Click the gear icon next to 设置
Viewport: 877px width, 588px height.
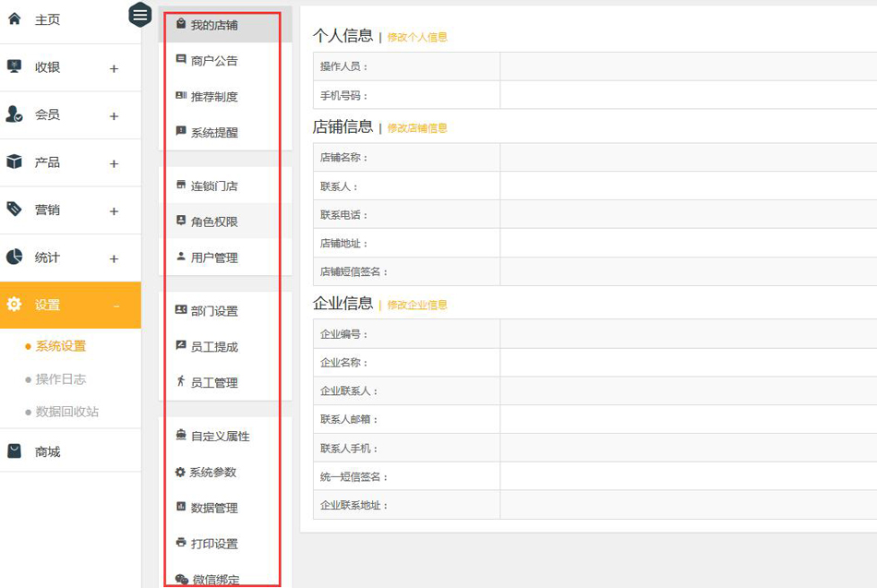(14, 305)
